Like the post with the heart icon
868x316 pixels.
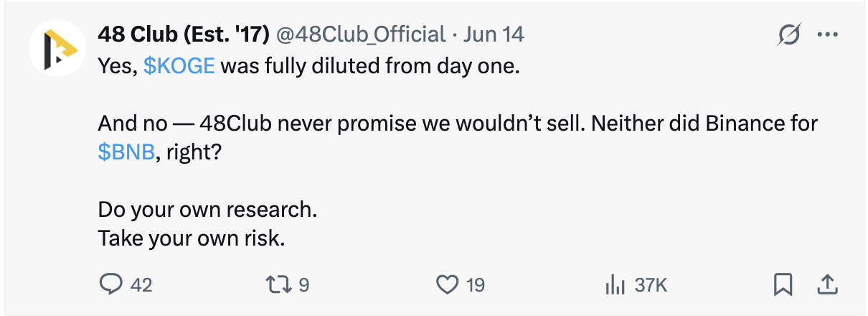pos(448,285)
